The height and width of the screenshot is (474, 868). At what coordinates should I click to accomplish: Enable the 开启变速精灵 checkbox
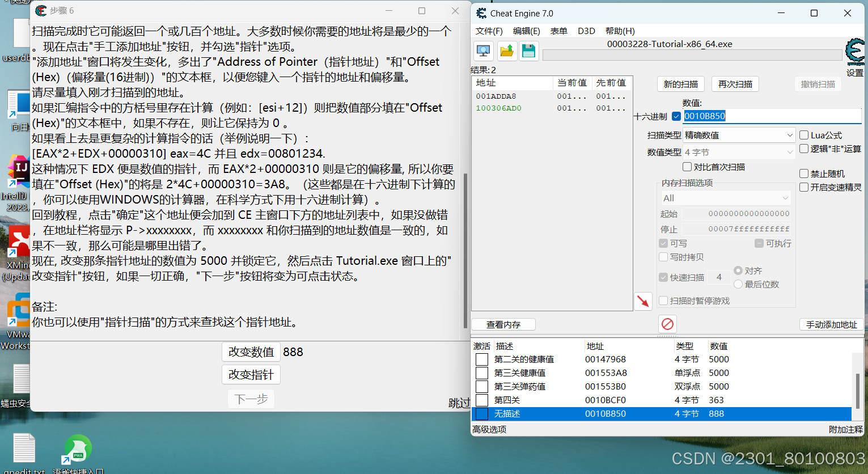click(x=804, y=187)
